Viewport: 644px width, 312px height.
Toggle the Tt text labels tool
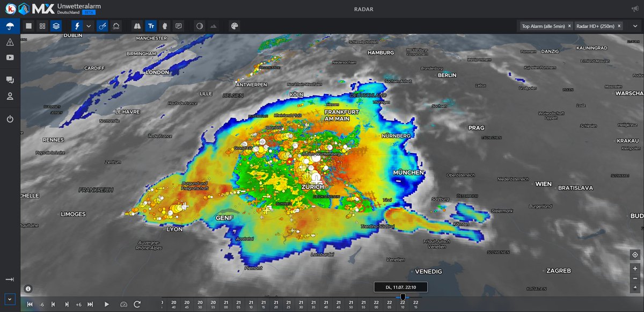click(151, 26)
